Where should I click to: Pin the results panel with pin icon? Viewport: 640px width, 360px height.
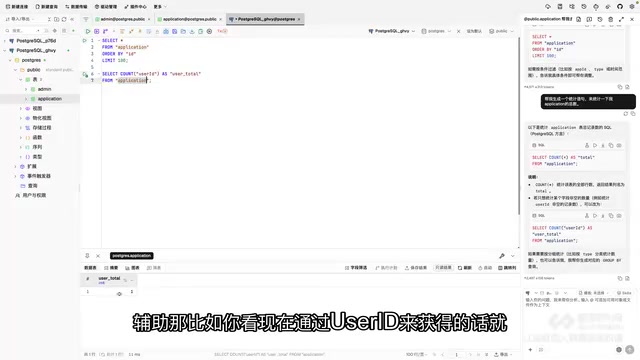coord(87,256)
